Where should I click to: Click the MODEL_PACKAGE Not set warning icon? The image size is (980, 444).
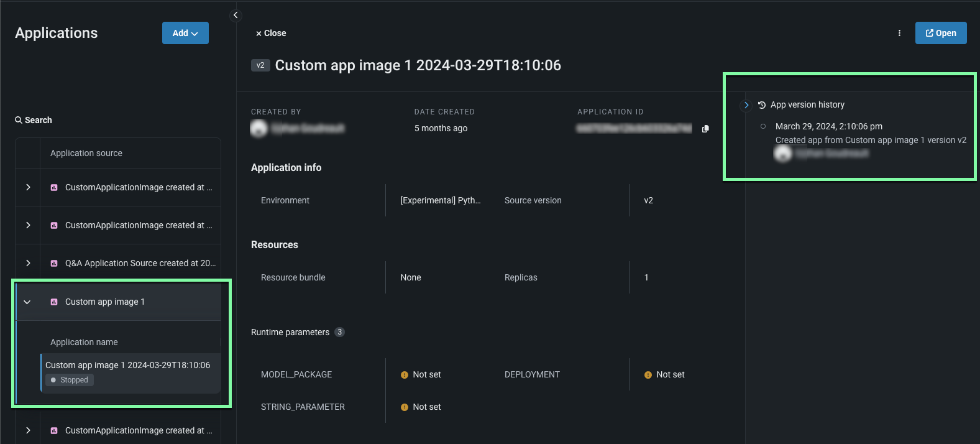405,375
